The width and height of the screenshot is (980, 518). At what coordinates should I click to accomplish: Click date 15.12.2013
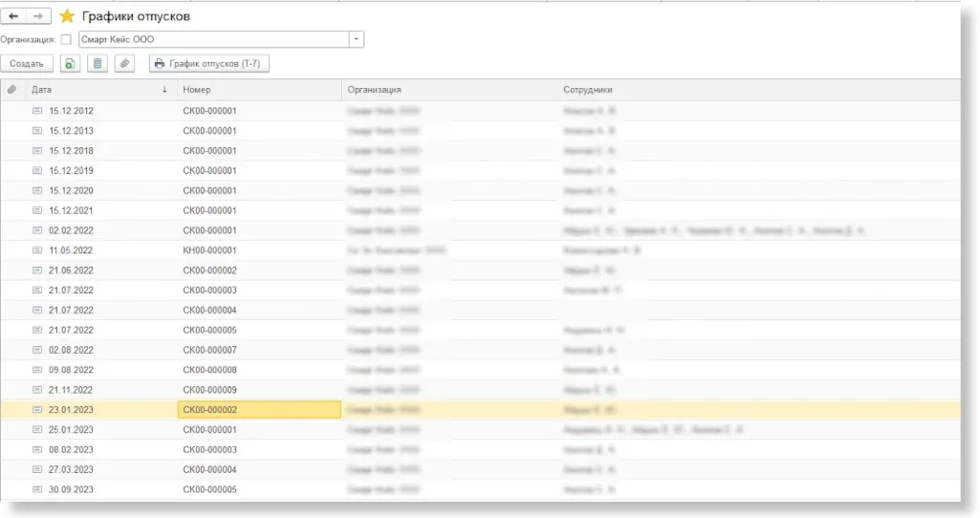coord(72,131)
